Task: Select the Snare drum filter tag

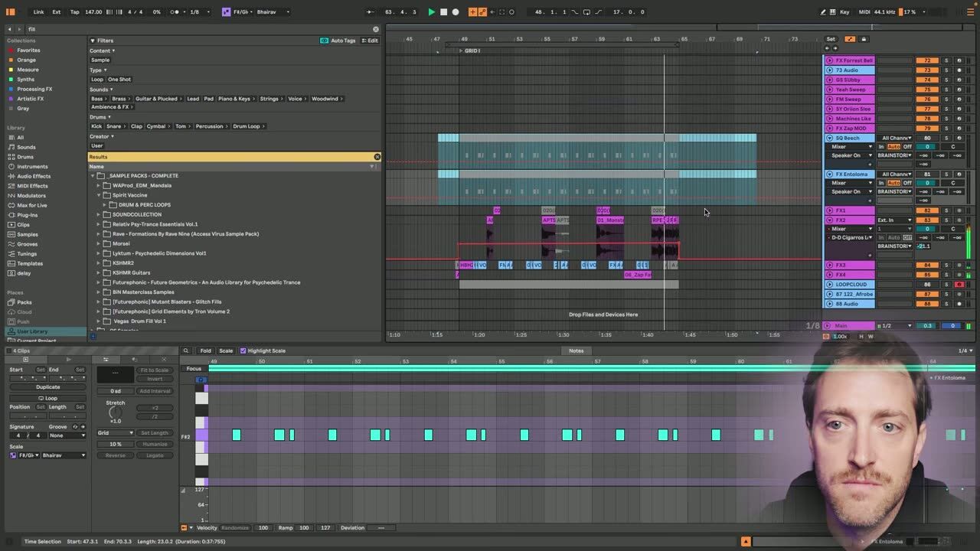Action: pyautogui.click(x=114, y=126)
